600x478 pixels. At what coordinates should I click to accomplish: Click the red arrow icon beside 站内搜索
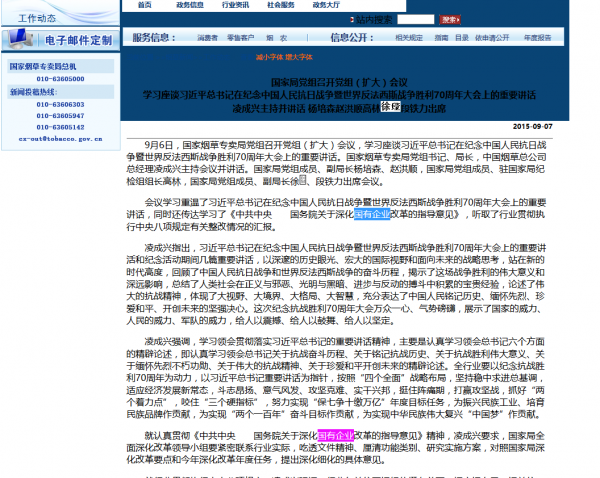tap(352, 20)
